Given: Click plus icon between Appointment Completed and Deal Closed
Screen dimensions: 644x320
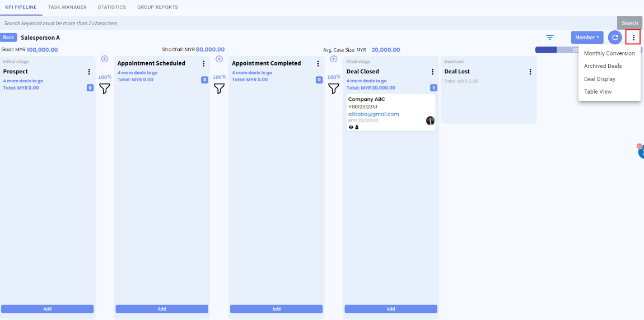Looking at the screenshot, I should click(x=334, y=59).
